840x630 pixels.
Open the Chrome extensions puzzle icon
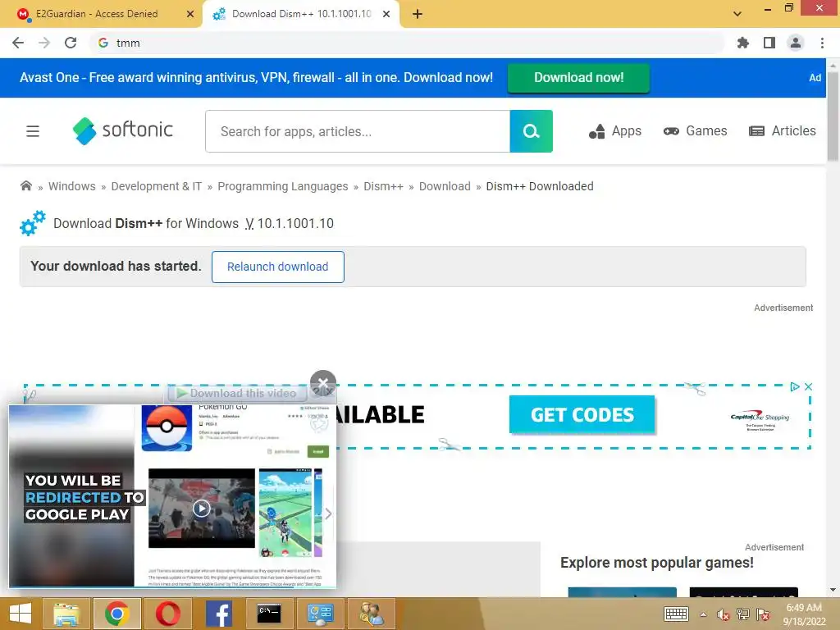[x=742, y=43]
